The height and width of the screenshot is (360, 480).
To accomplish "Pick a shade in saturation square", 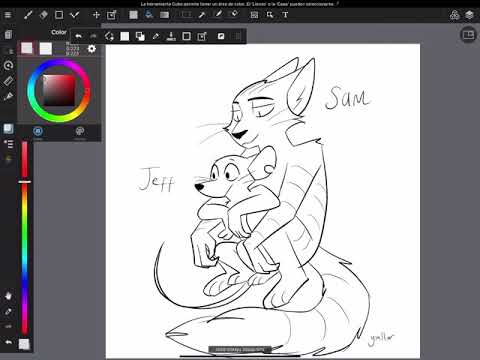I will click(x=59, y=91).
